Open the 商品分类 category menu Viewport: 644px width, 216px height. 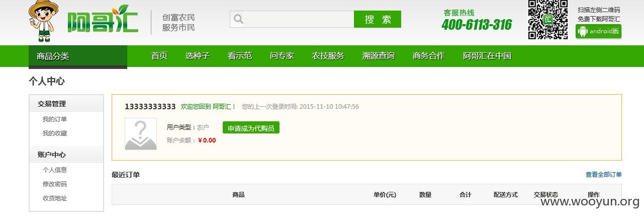click(x=78, y=56)
